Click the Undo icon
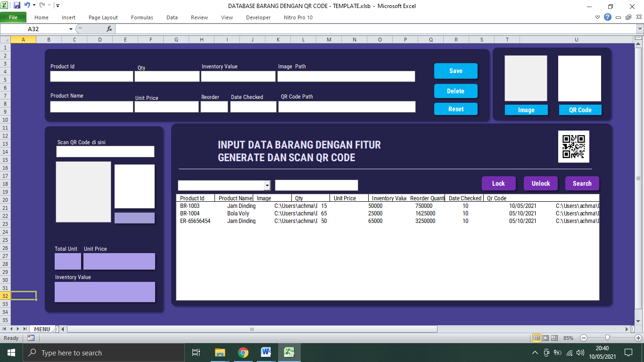This screenshot has width=644, height=362. point(26,4)
